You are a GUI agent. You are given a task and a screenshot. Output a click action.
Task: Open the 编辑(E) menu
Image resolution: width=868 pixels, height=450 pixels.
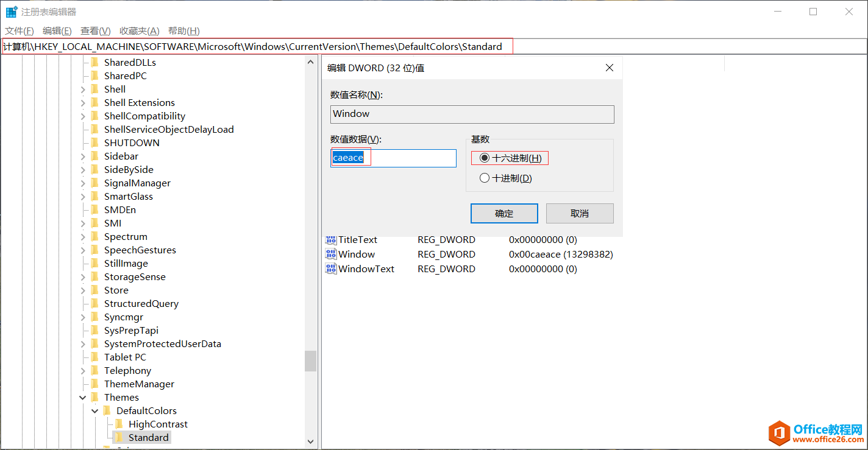pyautogui.click(x=57, y=30)
